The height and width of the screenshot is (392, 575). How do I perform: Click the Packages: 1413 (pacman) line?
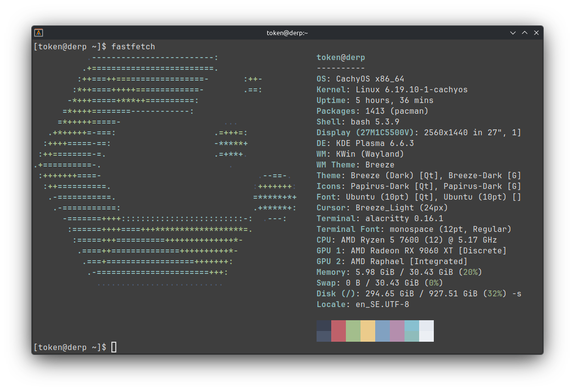(x=373, y=111)
